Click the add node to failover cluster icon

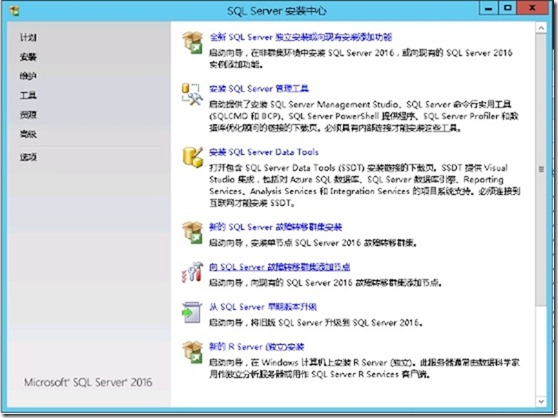pyautogui.click(x=193, y=273)
